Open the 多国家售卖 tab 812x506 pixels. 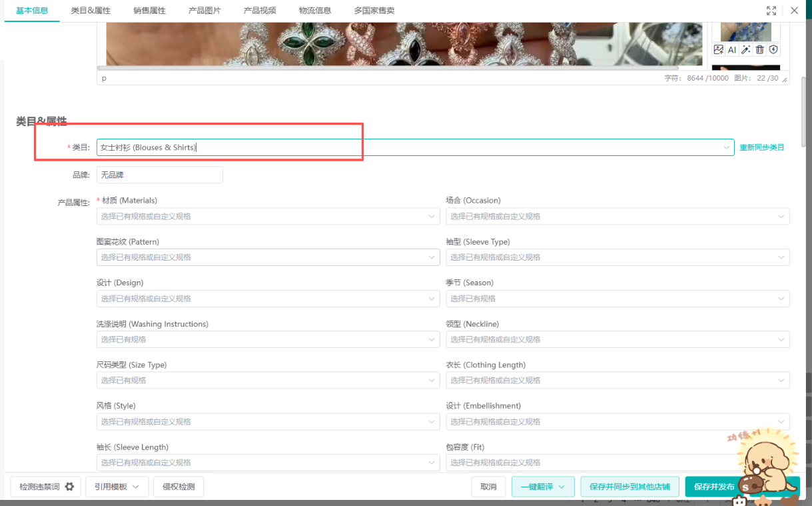pos(374,11)
